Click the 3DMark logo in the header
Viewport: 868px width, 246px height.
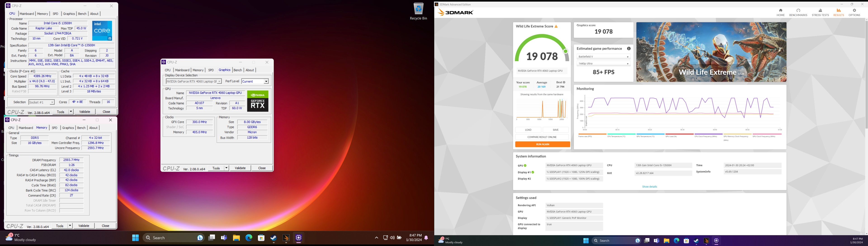click(455, 12)
